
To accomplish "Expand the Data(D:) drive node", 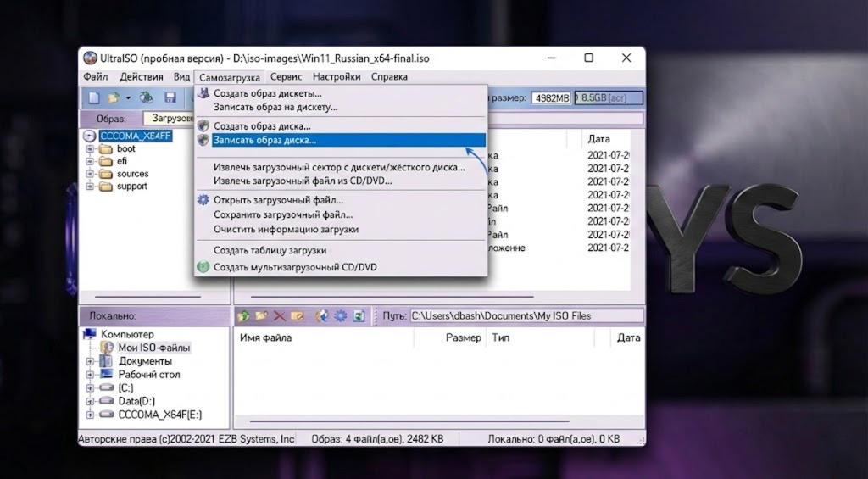I will [x=90, y=401].
